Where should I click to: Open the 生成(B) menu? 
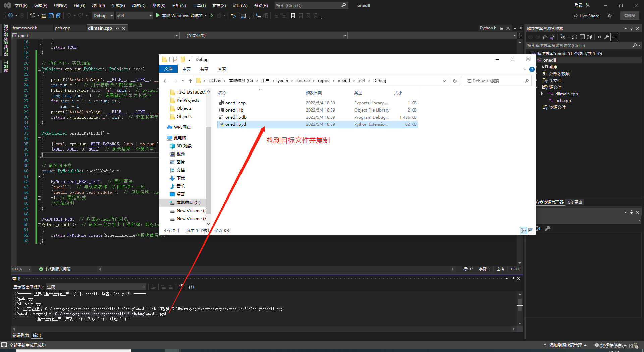[x=118, y=5]
